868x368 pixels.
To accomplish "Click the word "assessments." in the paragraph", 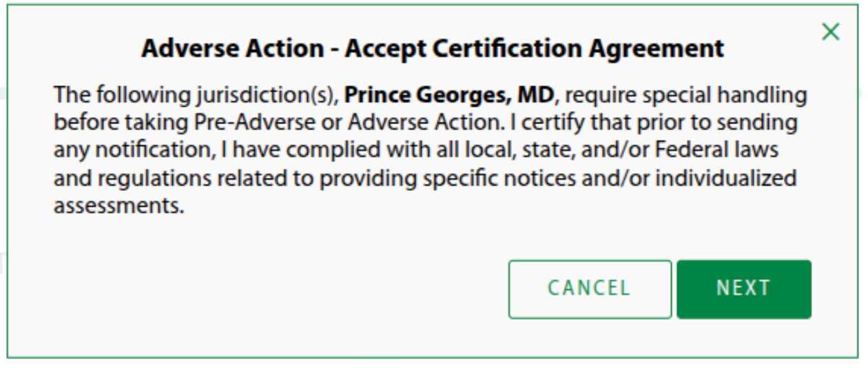I will click(x=119, y=206).
